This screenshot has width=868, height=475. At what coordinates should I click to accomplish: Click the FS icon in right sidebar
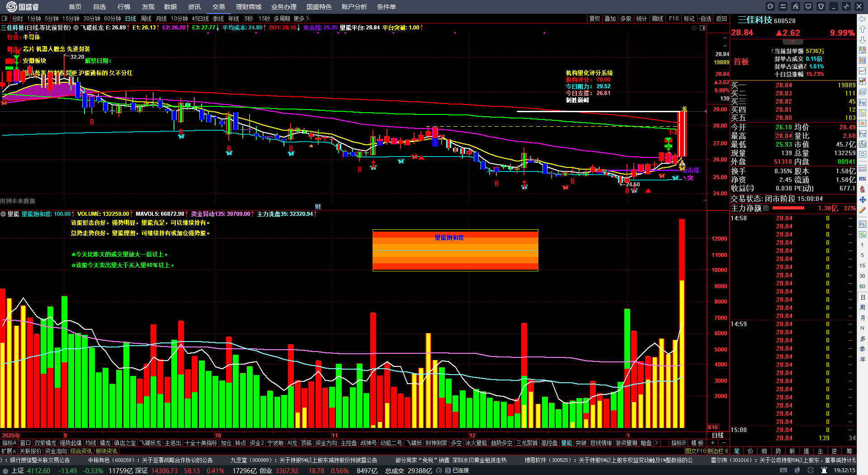tap(863, 224)
